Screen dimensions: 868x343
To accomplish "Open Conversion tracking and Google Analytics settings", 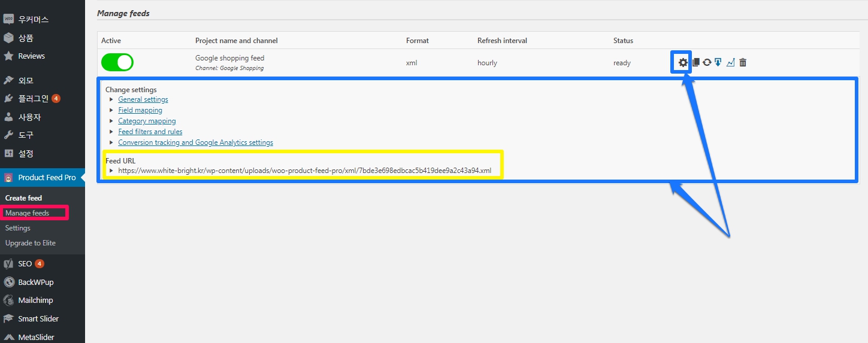I will point(195,142).
